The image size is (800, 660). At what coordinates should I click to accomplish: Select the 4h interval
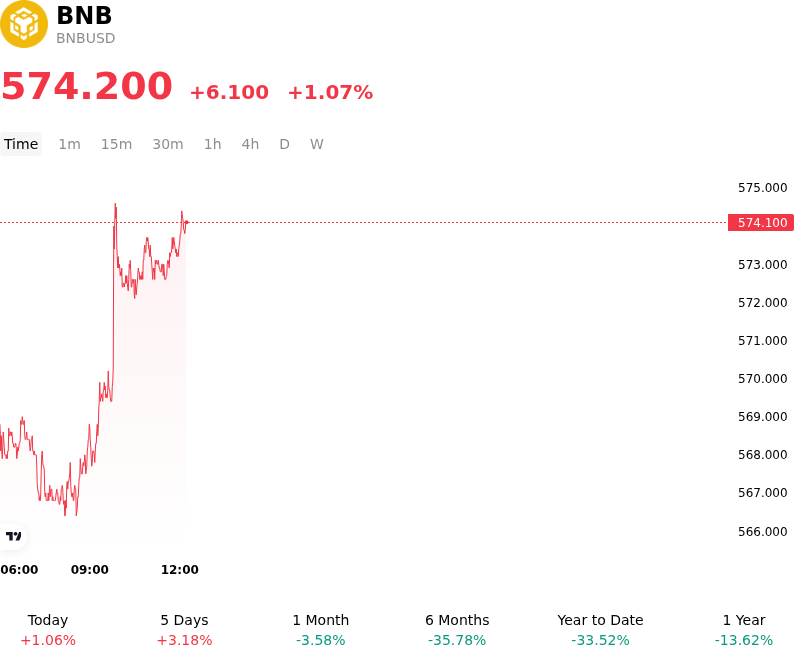(x=250, y=144)
